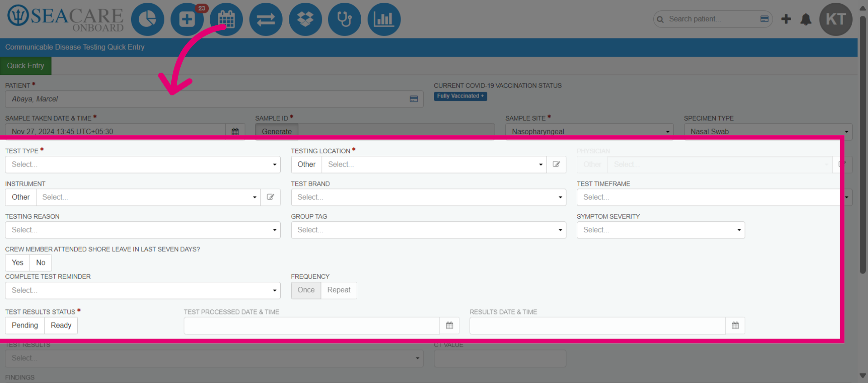The height and width of the screenshot is (383, 868).
Task: Open the Test Type dropdown
Action: 143,164
